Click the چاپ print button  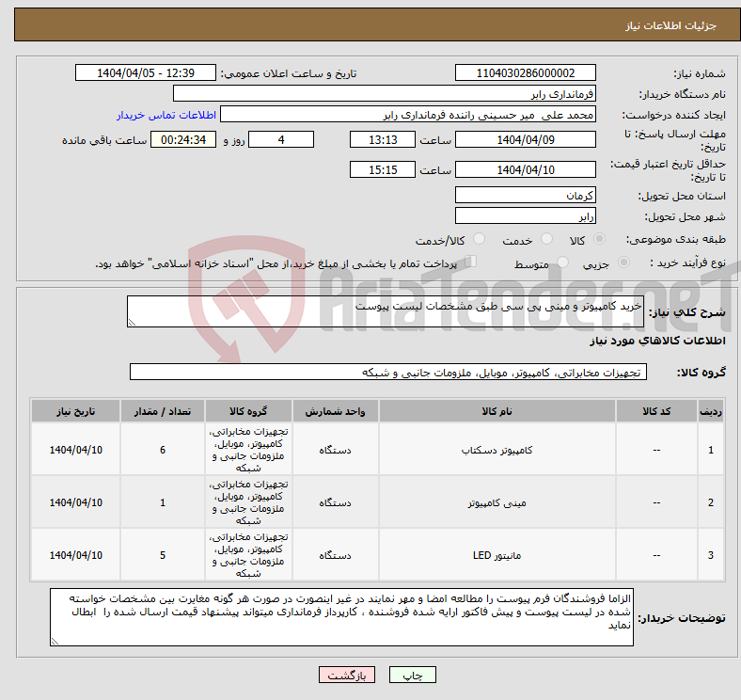[413, 675]
